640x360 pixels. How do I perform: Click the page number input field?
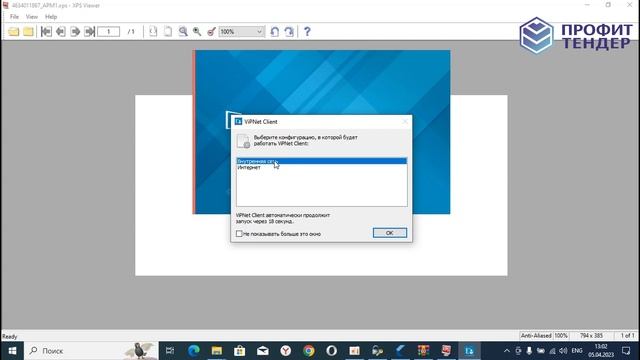pos(109,31)
